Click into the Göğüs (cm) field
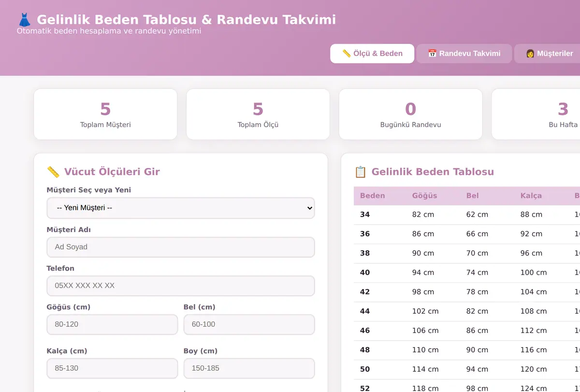580x392 pixels. pyautogui.click(x=112, y=324)
